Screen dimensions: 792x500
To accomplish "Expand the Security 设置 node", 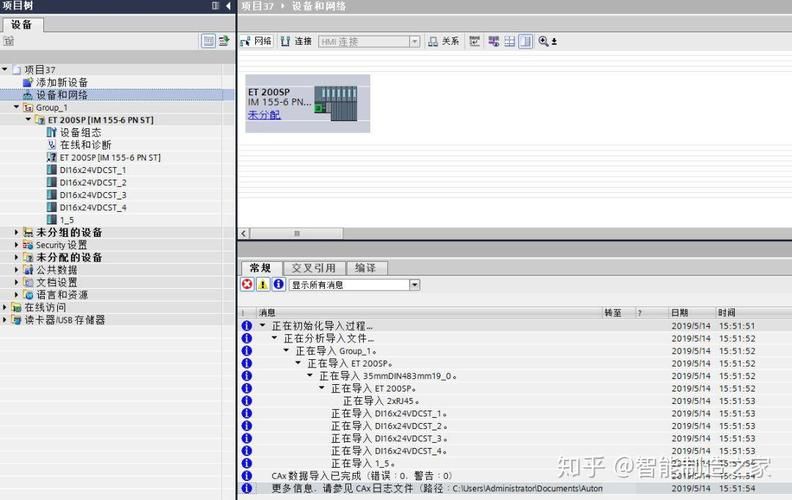I will 16,245.
